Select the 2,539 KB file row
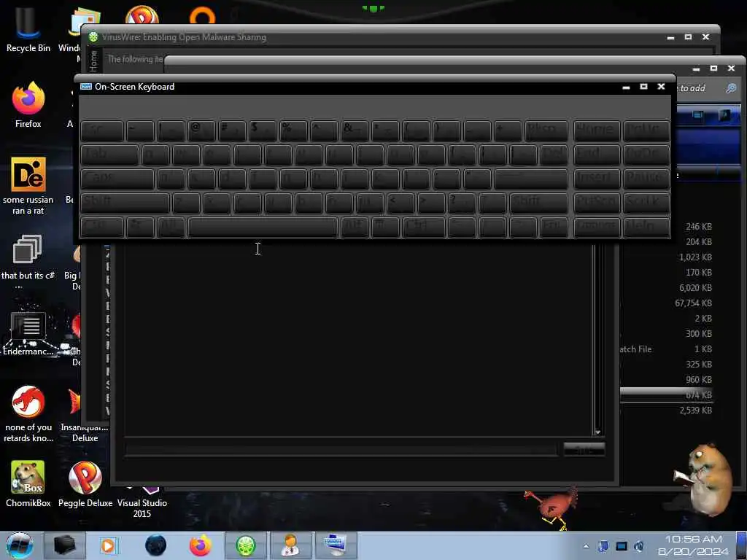747x560 pixels. tap(667, 410)
